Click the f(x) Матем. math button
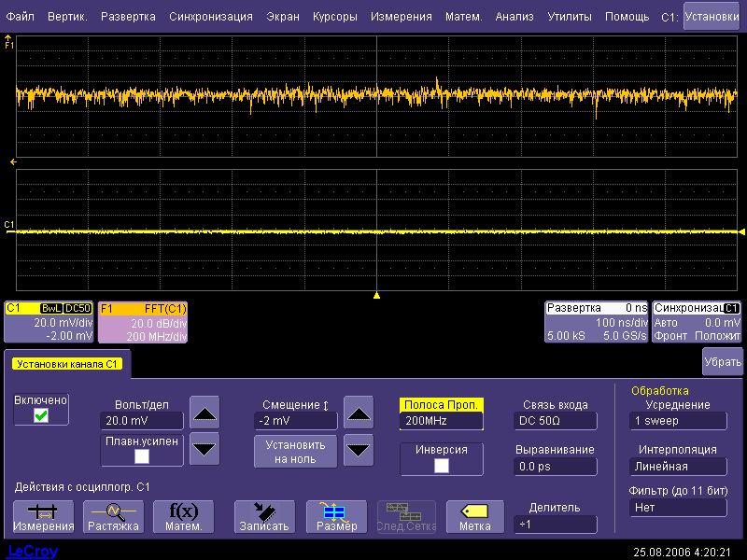Screen dimensions: 747x560 (183, 516)
